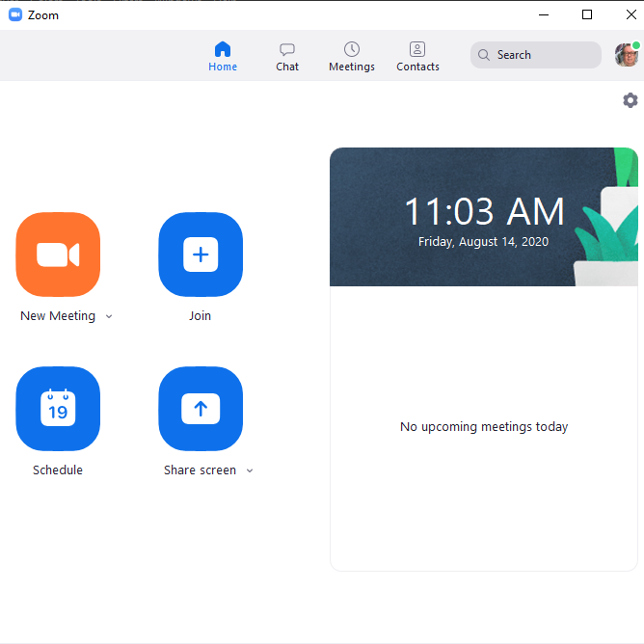Expand the Share screen options chevron
The width and height of the screenshot is (644, 644).
click(x=250, y=470)
